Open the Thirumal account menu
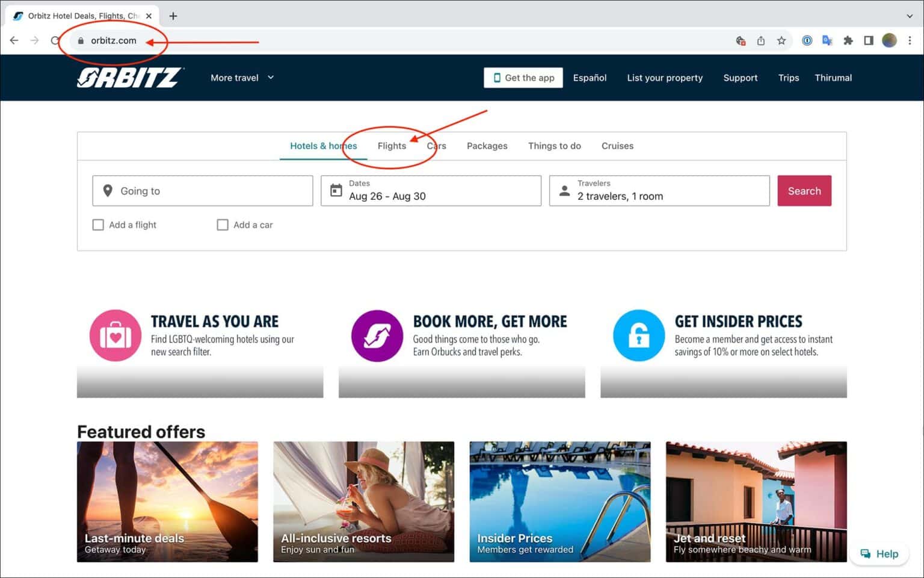The height and width of the screenshot is (578, 924). (x=833, y=78)
